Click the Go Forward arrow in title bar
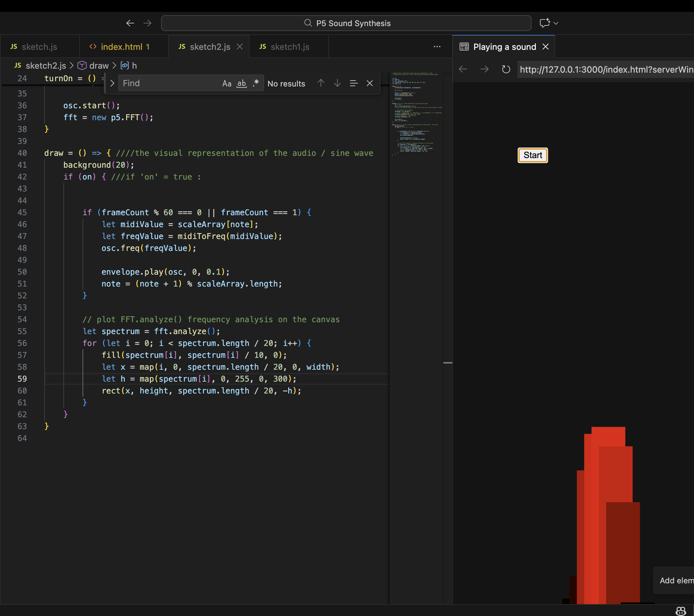This screenshot has width=694, height=616. point(147,23)
